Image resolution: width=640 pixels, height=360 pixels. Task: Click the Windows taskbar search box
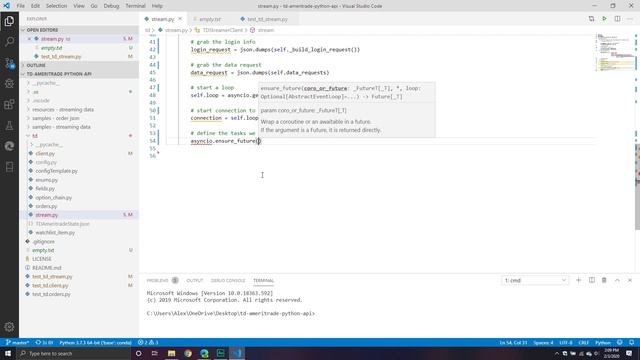tap(74, 353)
